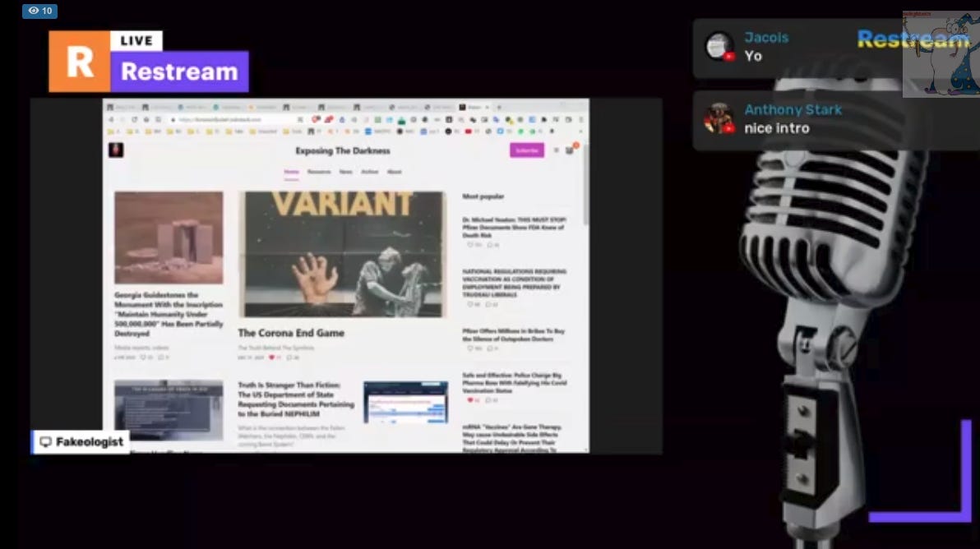The image size is (980, 549).
Task: Click the viewer count eye badge
Action: click(40, 11)
